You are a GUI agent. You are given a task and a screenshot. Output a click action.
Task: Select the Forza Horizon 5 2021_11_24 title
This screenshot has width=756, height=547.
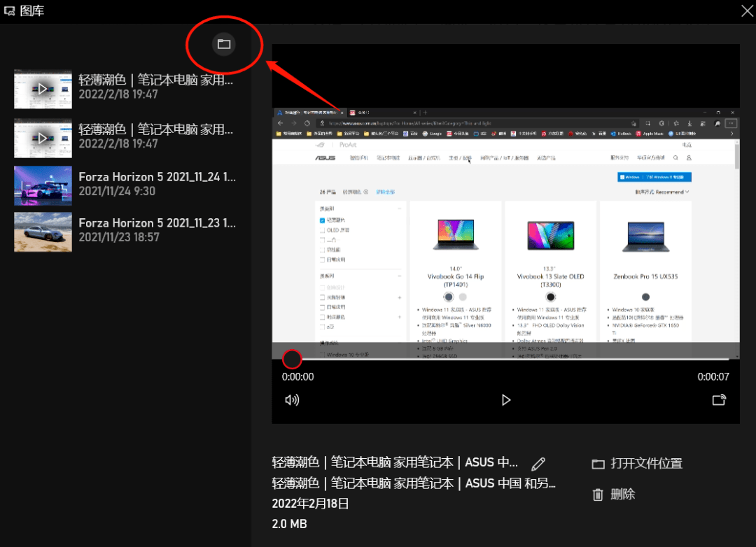(x=157, y=177)
